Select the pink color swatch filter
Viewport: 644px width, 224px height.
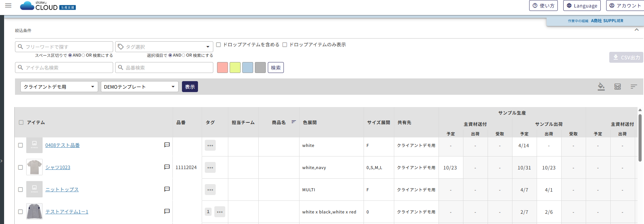(223, 68)
